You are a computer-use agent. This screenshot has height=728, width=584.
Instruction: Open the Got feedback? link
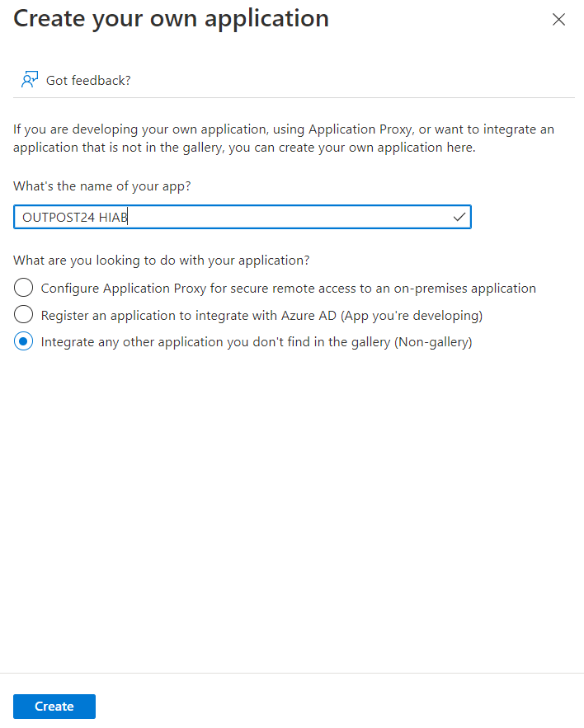pyautogui.click(x=88, y=80)
